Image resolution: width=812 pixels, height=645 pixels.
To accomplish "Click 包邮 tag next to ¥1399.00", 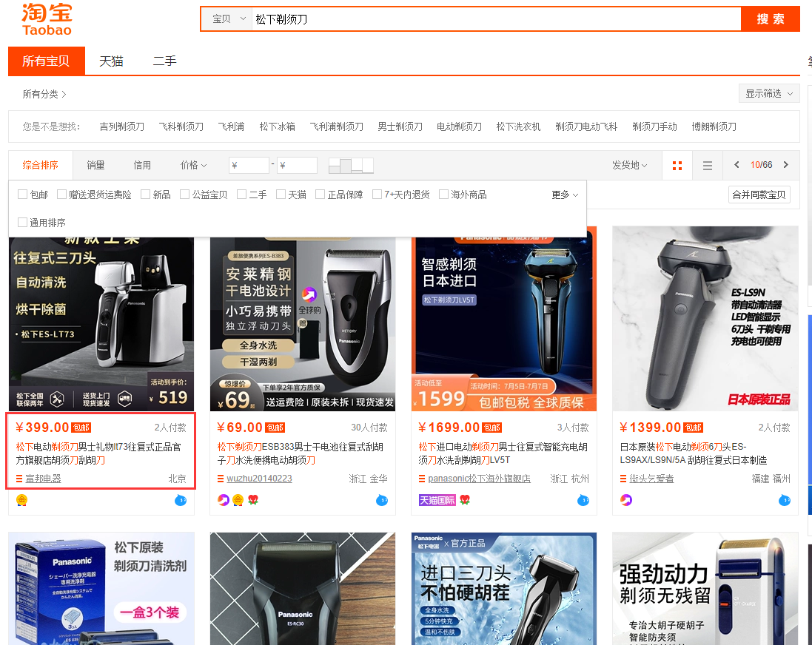I will [694, 428].
